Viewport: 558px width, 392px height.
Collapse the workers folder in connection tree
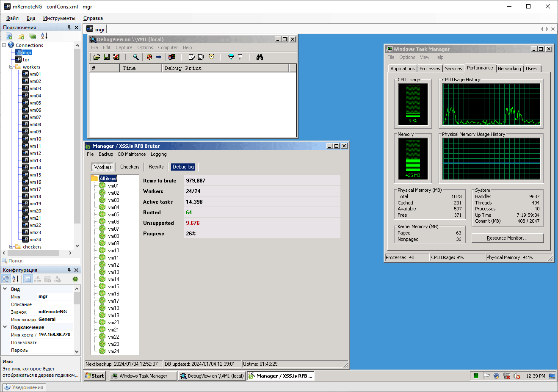click(11, 67)
